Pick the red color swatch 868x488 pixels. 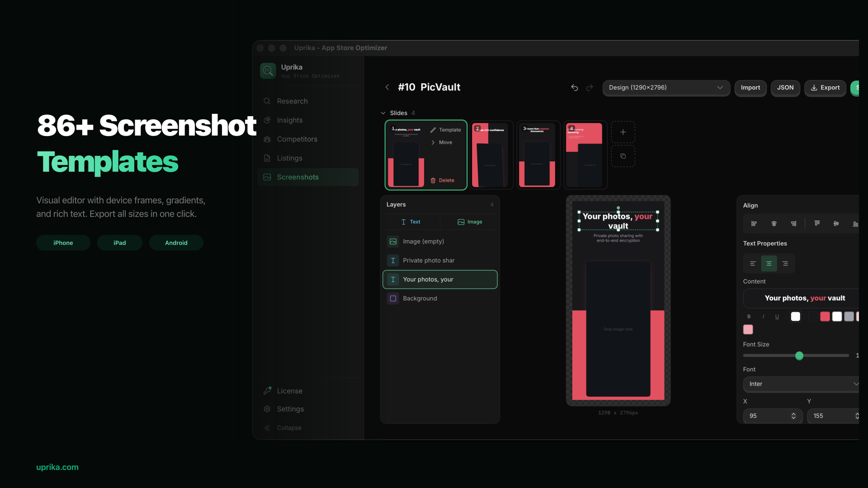pyautogui.click(x=825, y=317)
